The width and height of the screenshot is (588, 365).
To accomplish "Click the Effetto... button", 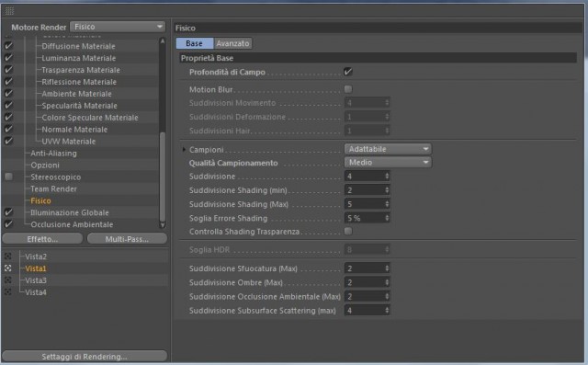I will coord(42,239).
